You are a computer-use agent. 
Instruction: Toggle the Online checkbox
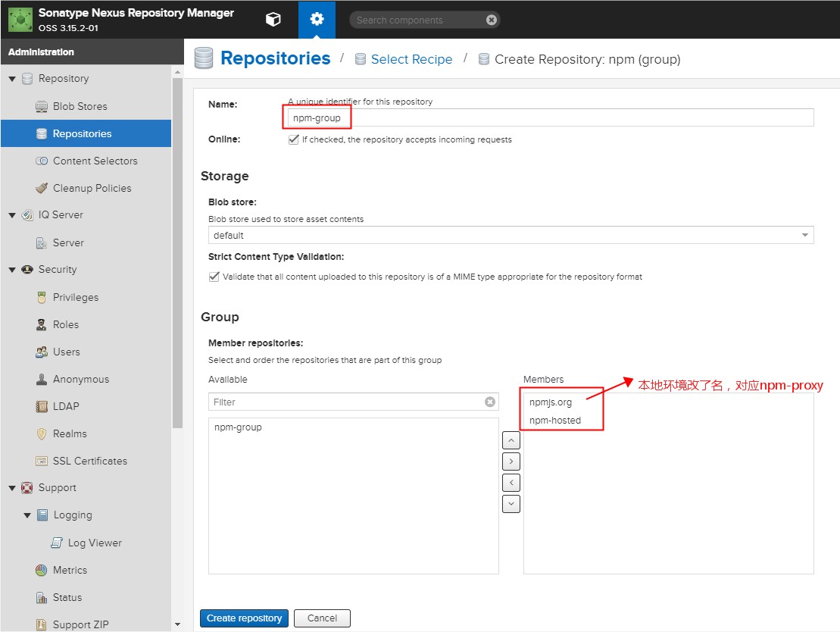click(294, 139)
